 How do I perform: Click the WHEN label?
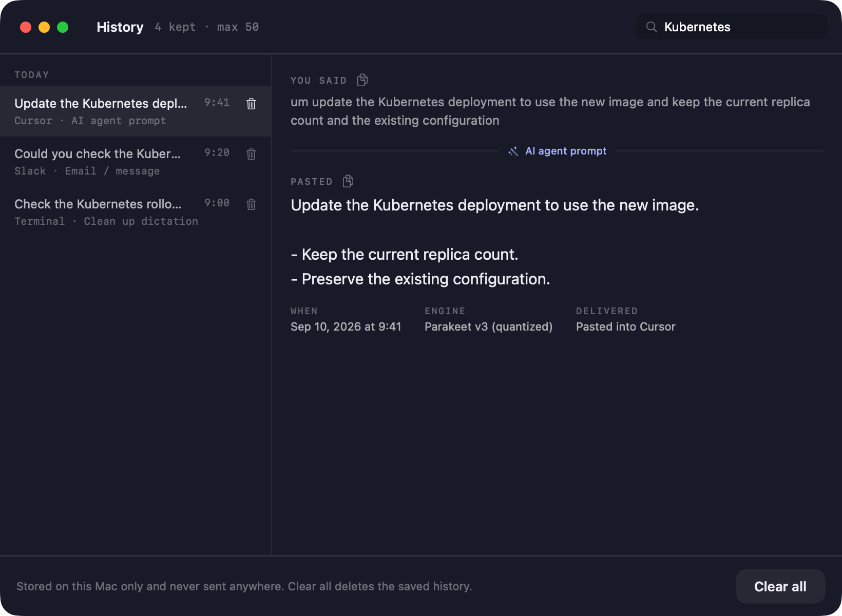304,311
